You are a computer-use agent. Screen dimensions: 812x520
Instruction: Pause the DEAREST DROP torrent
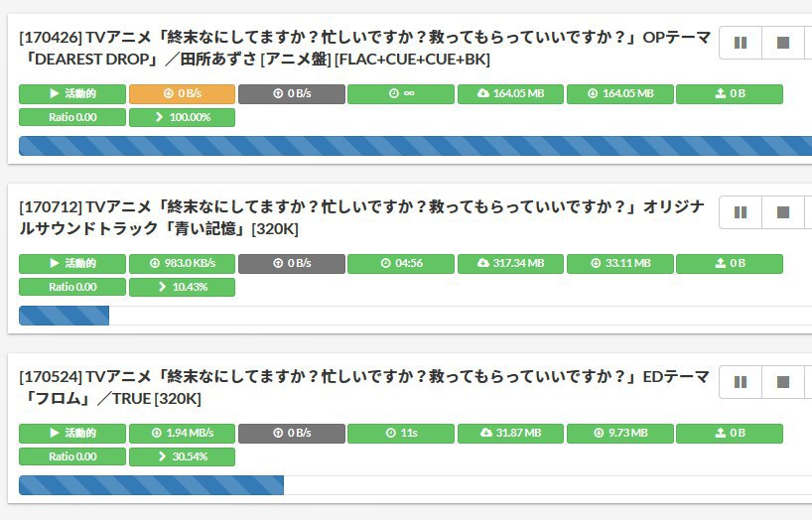click(x=741, y=43)
